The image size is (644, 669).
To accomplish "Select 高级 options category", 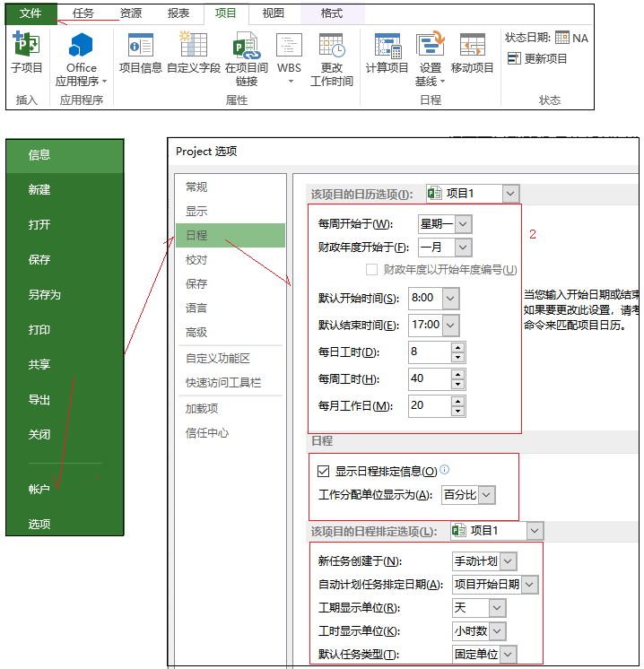I will click(x=231, y=333).
